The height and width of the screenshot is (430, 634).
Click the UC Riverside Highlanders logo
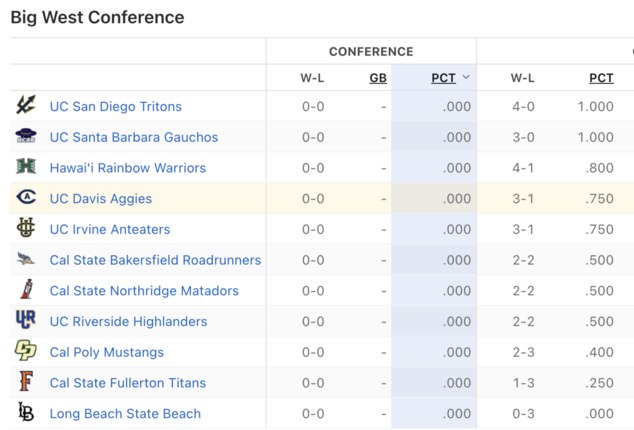click(26, 321)
